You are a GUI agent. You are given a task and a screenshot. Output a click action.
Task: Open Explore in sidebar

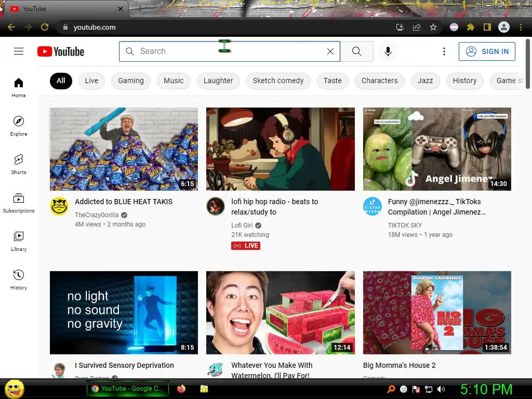click(x=19, y=126)
